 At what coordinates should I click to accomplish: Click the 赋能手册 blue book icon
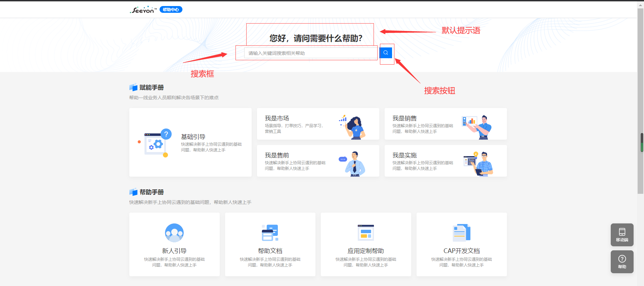(133, 87)
